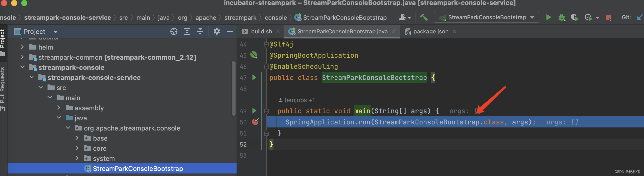Open the run configuration StreamParkConsoleBootstrap dropdown

[x=486, y=17]
